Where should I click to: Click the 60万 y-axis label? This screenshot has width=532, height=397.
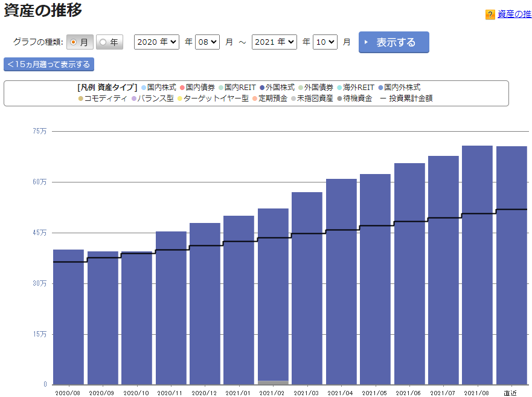click(x=40, y=182)
